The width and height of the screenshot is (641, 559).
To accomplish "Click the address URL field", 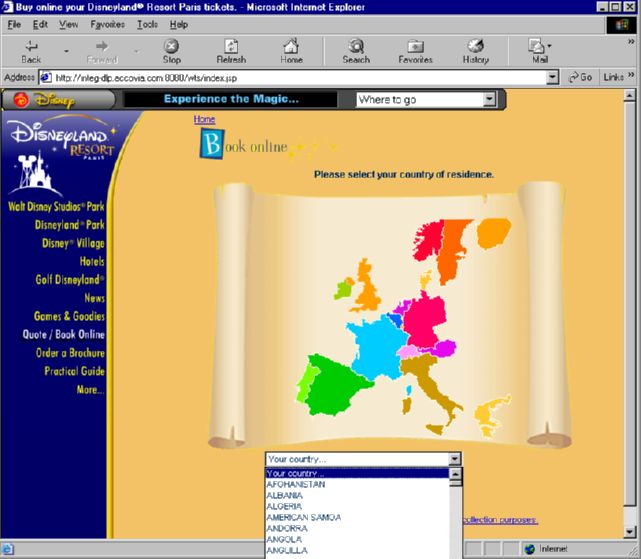I will point(300,78).
